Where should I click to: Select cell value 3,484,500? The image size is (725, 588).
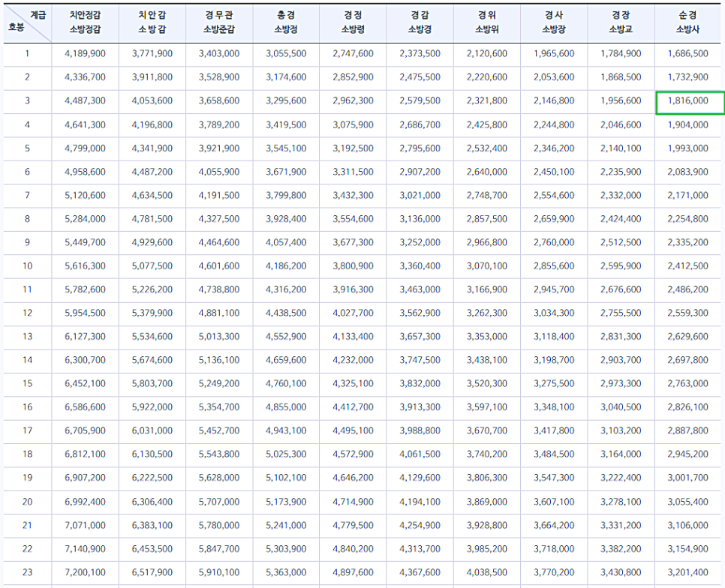point(554,454)
